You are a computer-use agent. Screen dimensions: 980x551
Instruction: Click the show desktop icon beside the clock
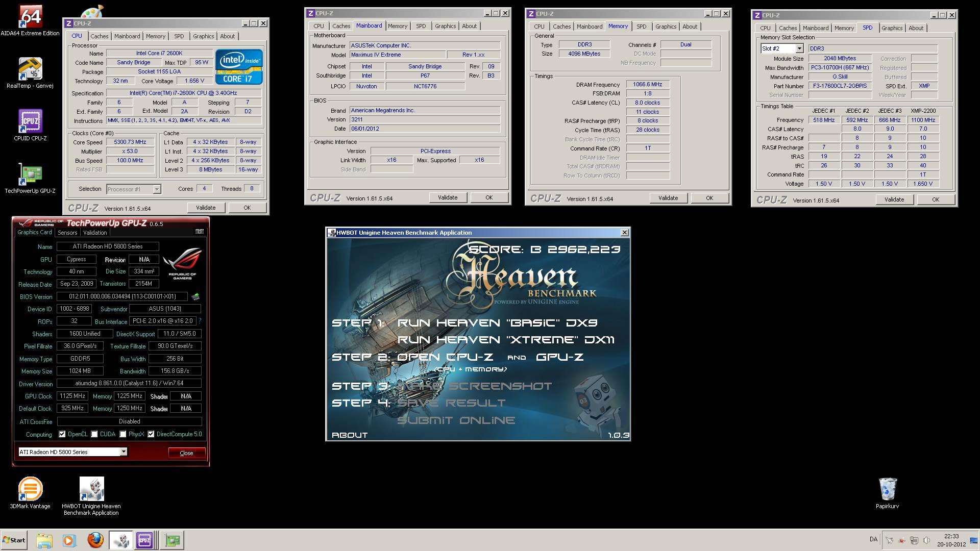[974, 540]
